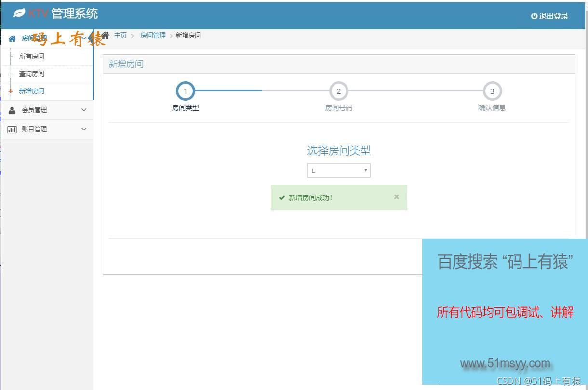Image resolution: width=588 pixels, height=390 pixels.
Task: Dismiss the 新增房间成功 alert with X
Action: pos(396,197)
